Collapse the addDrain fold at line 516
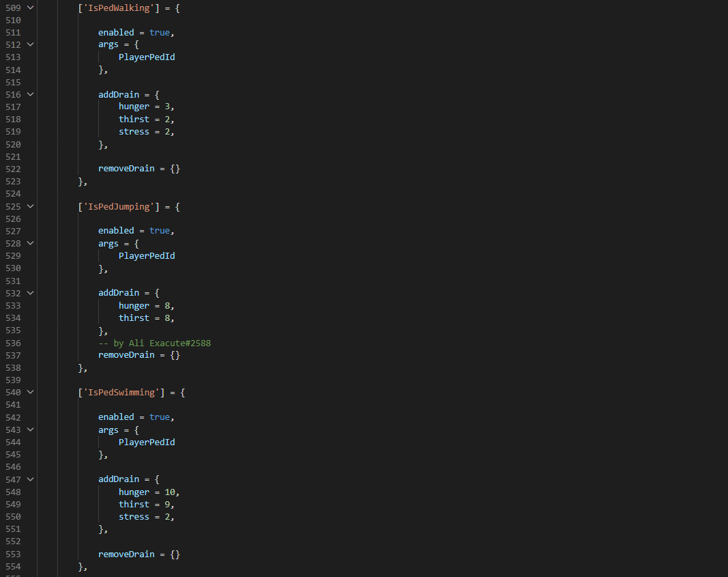Viewport: 728px width, 577px height. 30,94
